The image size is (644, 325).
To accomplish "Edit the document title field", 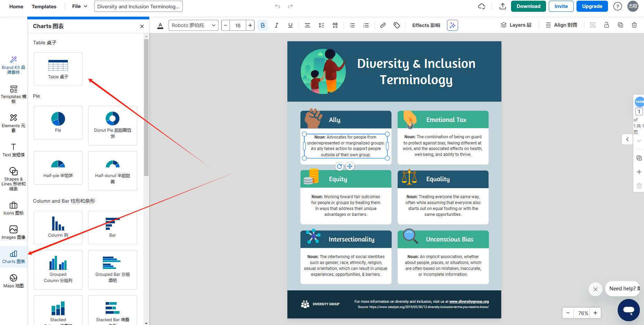I will (x=138, y=6).
